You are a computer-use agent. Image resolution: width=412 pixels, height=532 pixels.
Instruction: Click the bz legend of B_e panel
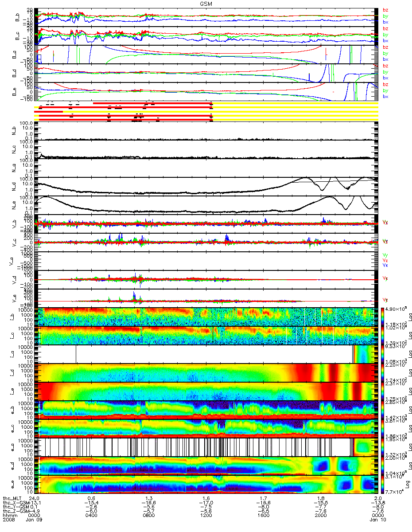(385, 84)
